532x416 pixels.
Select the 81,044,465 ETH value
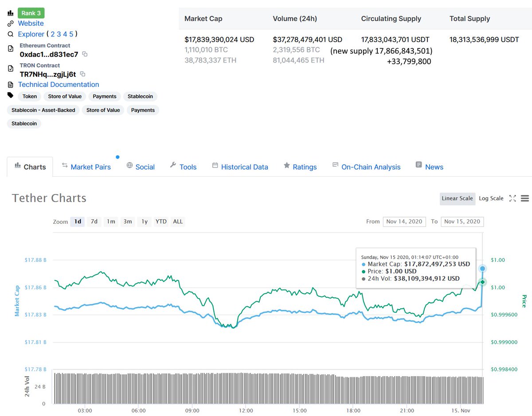coord(299,60)
